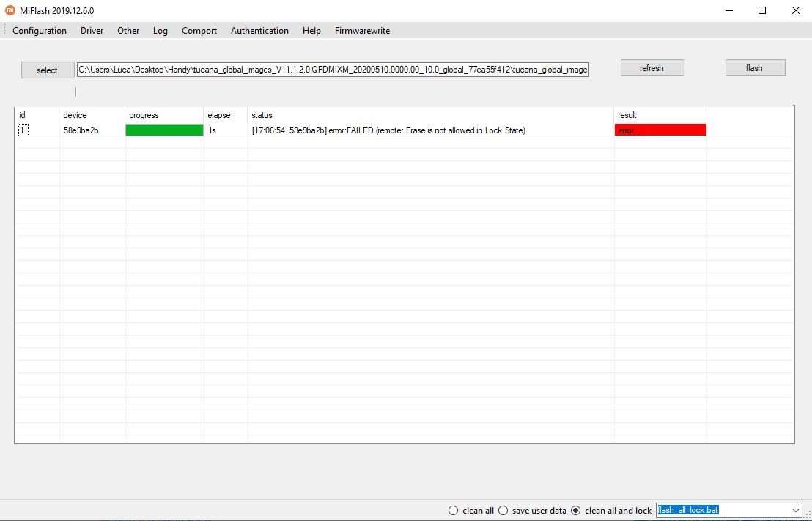Screen dimensions: 812x521
Task: Minimize the MiFlash window
Action: (729, 10)
